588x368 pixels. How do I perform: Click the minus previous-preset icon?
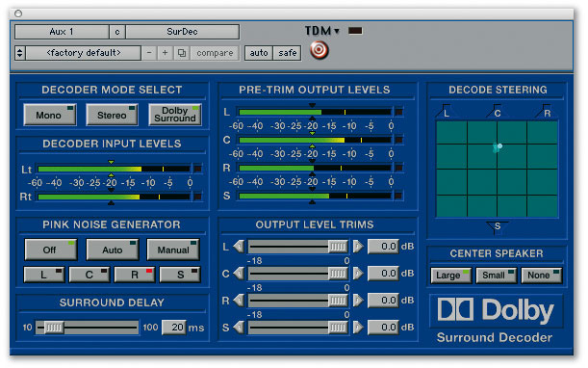pos(149,53)
